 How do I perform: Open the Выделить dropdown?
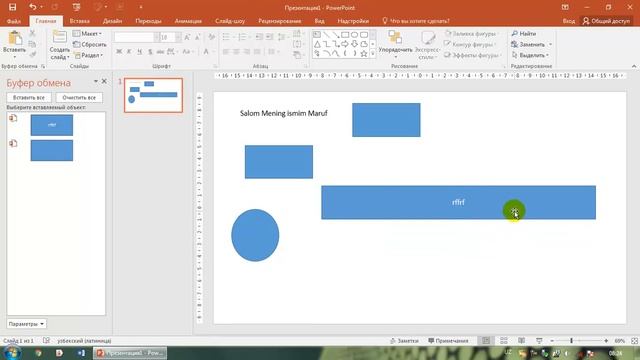tap(530, 55)
